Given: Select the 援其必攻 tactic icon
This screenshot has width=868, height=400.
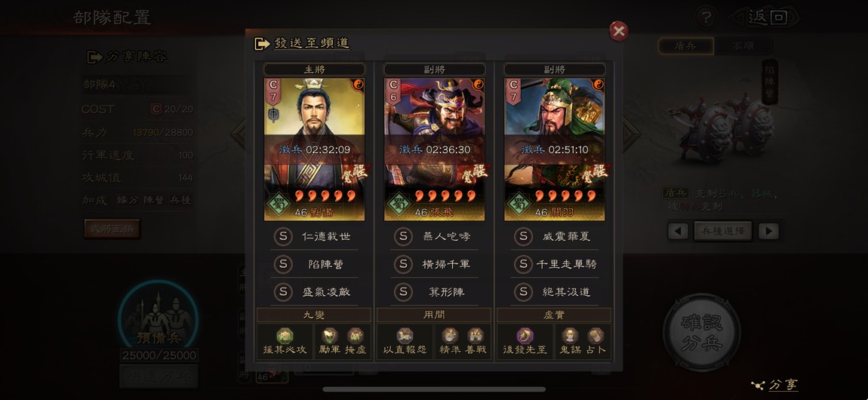Looking at the screenshot, I should 285,335.
